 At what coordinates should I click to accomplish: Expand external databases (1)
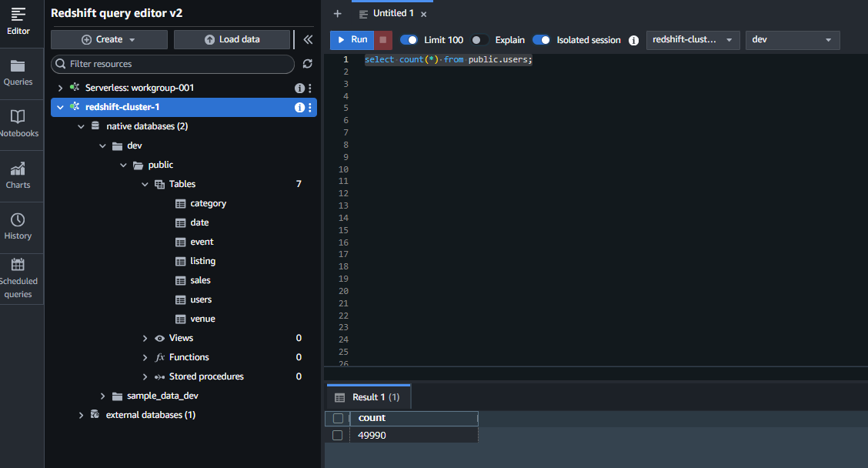(x=81, y=416)
